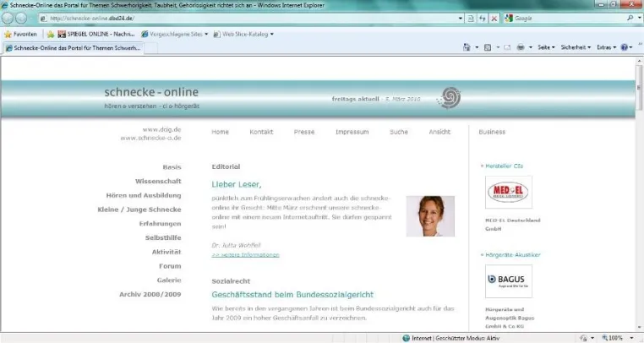
Task: Click the Google search input field
Action: tap(569, 18)
